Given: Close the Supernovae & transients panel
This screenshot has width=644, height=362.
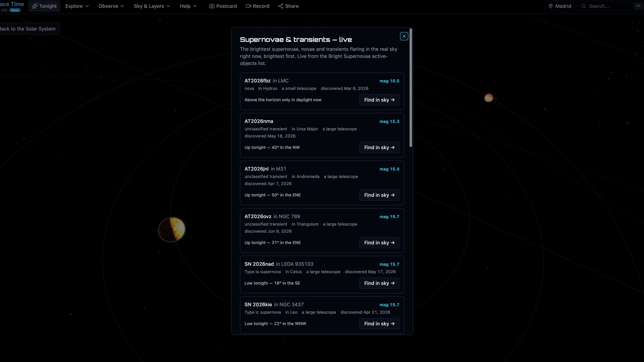Looking at the screenshot, I should tap(404, 36).
